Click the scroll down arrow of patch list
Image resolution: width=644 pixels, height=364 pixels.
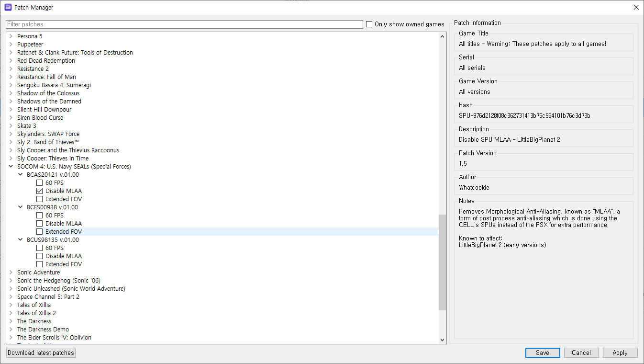pyautogui.click(x=442, y=340)
